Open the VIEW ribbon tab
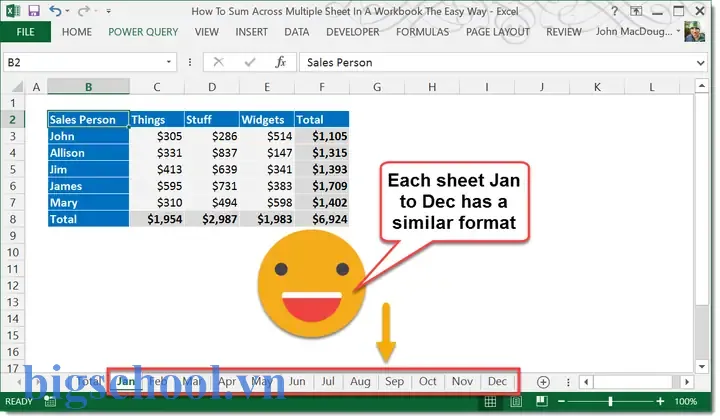 pyautogui.click(x=207, y=32)
